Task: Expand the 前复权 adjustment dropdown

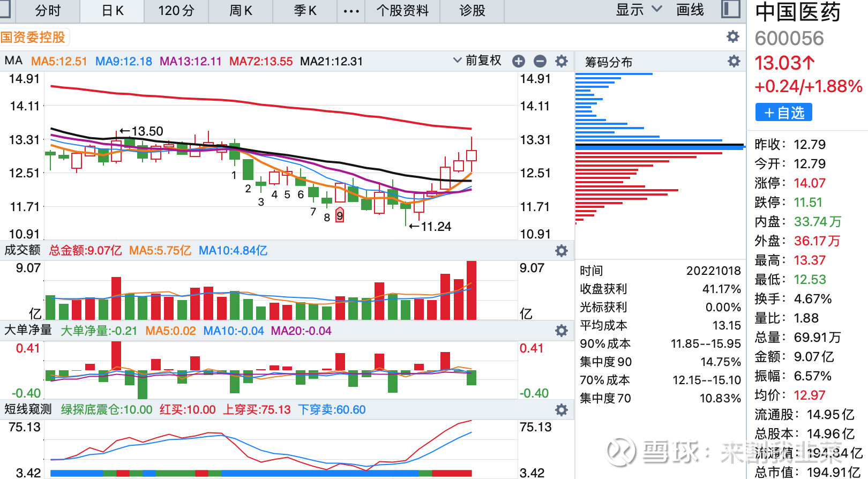Action: [x=477, y=61]
